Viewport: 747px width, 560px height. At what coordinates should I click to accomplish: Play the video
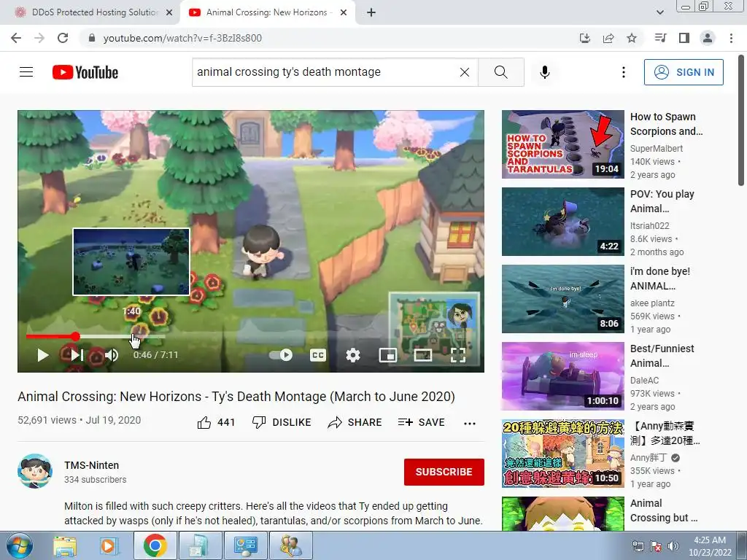(x=43, y=355)
